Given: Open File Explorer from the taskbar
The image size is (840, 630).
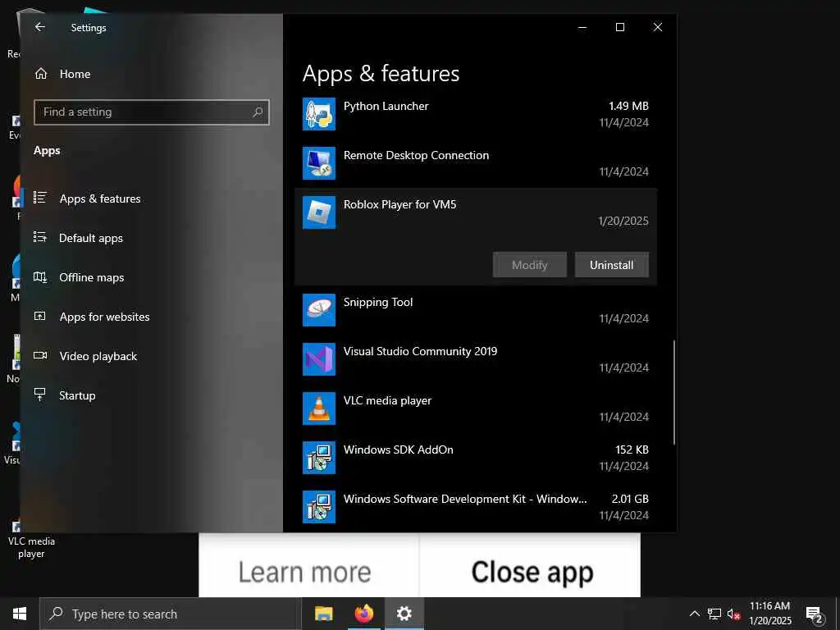Looking at the screenshot, I should 323,614.
